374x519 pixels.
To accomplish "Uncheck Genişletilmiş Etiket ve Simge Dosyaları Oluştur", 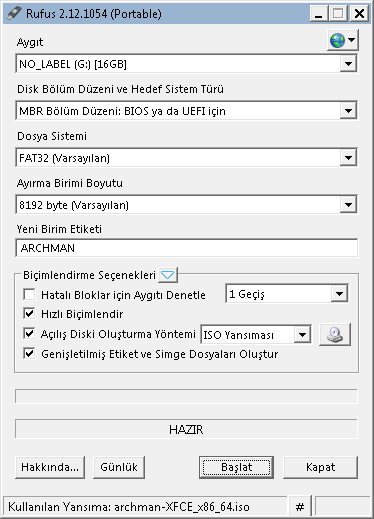I will tap(29, 353).
